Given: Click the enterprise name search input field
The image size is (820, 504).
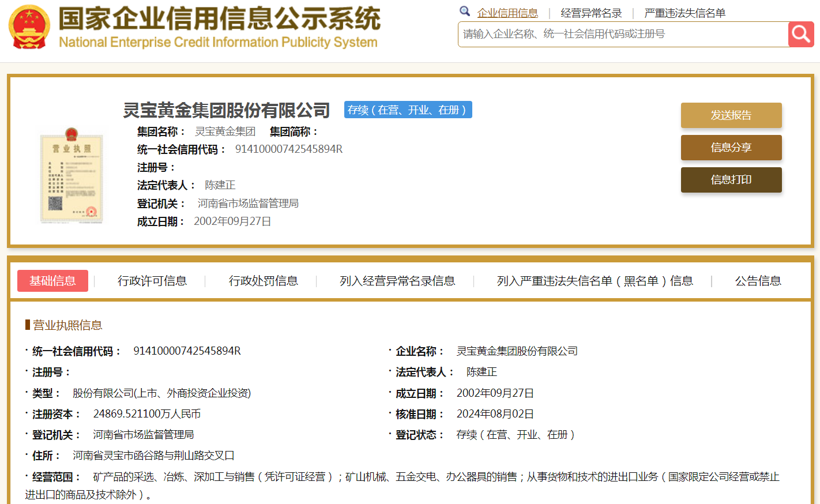Looking at the screenshot, I should coord(623,35).
